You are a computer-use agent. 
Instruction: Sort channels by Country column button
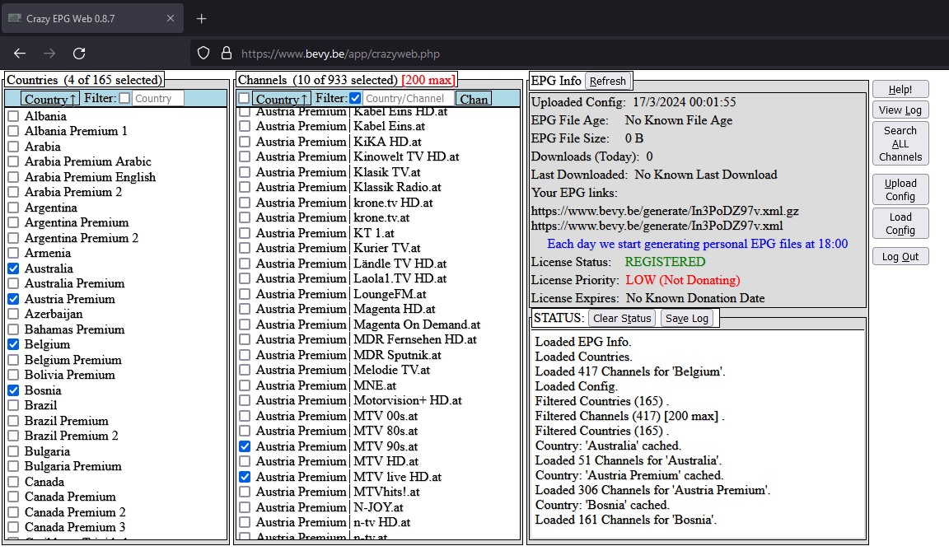(282, 99)
